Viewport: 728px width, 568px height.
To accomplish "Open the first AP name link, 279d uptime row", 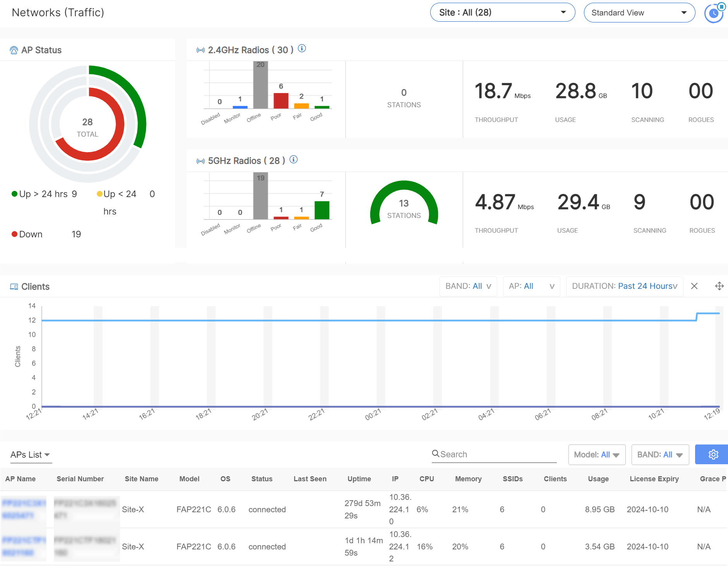I will click(24, 509).
